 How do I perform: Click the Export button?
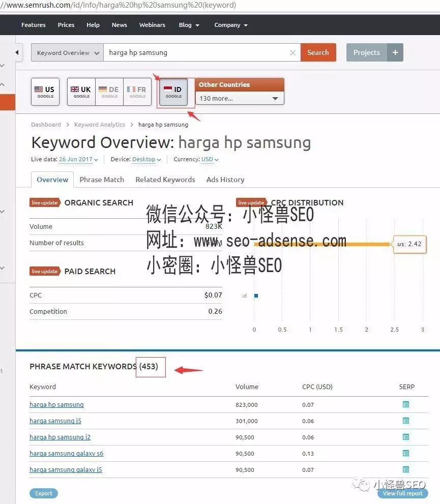(x=44, y=493)
